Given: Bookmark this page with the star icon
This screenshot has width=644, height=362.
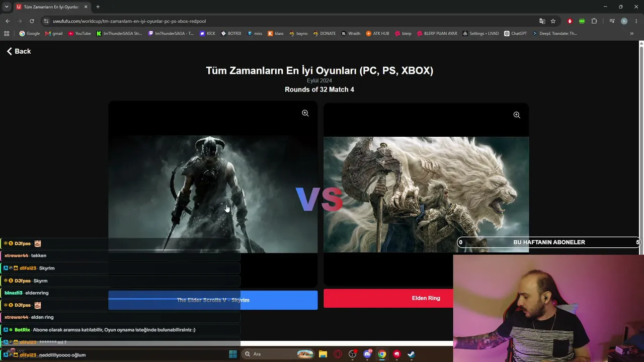Looking at the screenshot, I should coord(553,21).
